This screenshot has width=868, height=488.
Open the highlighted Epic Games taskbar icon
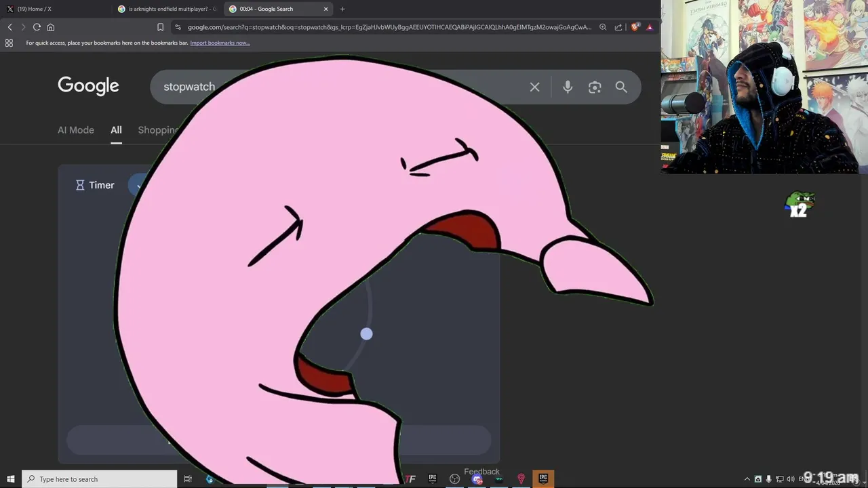543,479
